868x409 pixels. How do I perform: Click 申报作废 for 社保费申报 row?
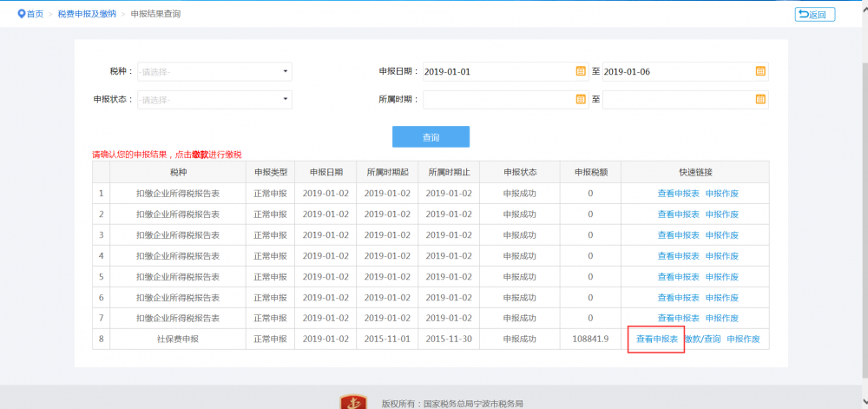[x=743, y=339]
